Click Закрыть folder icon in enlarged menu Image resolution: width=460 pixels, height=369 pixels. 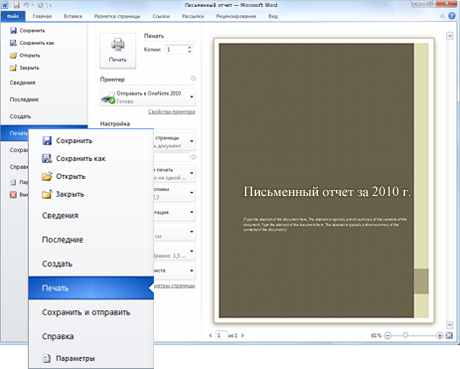[47, 194]
